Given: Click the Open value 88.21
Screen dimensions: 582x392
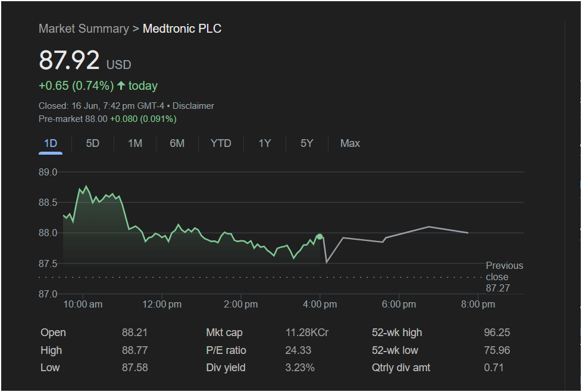Looking at the screenshot, I should coord(134,333).
